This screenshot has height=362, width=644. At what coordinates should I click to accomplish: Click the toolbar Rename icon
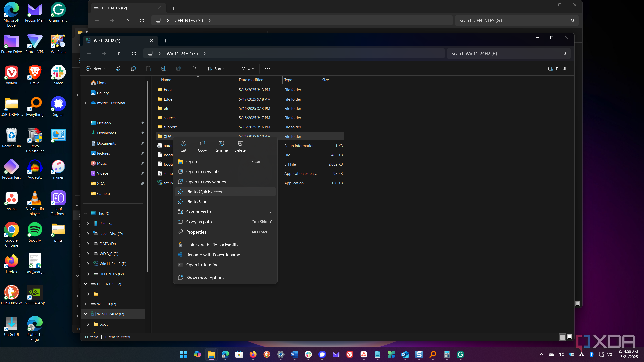[163, 69]
